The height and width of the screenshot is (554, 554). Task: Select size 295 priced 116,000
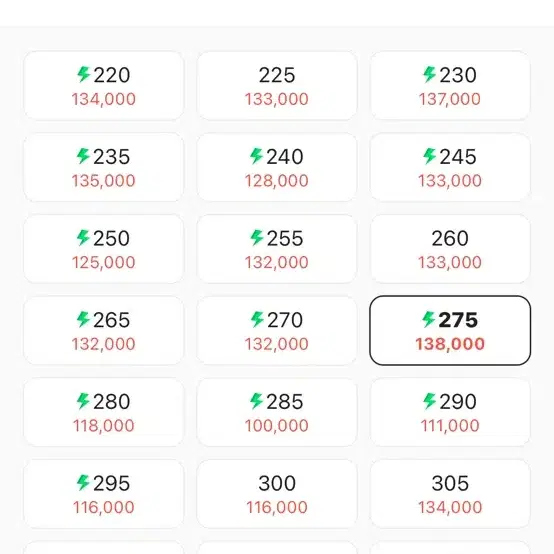(104, 494)
